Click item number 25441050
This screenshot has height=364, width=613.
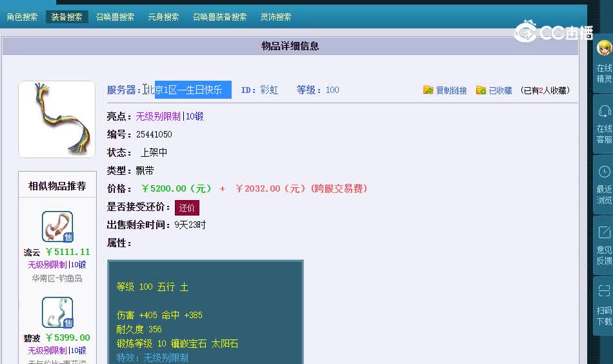tap(154, 134)
